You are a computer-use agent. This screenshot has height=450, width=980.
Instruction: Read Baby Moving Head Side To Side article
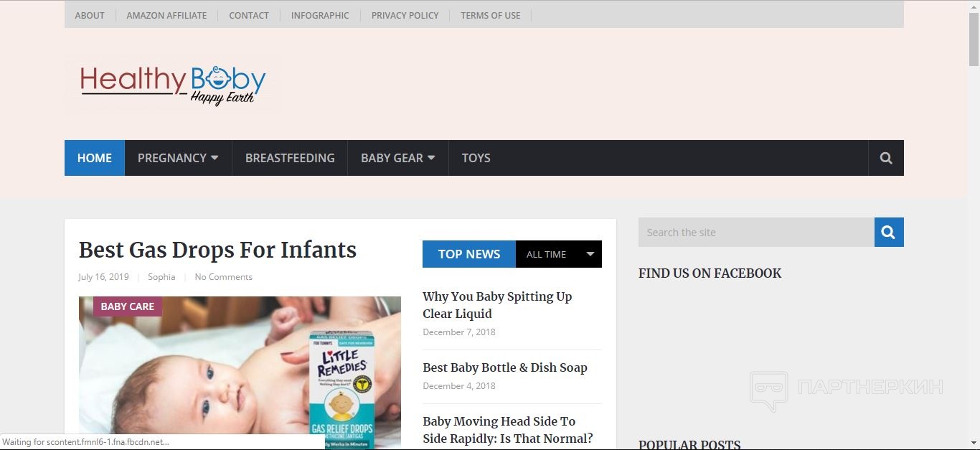(508, 430)
